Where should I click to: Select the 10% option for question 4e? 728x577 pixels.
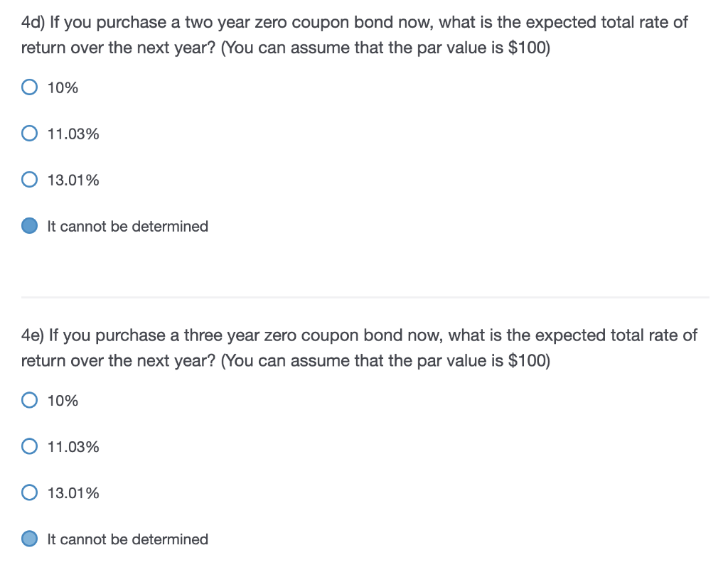tap(29, 400)
